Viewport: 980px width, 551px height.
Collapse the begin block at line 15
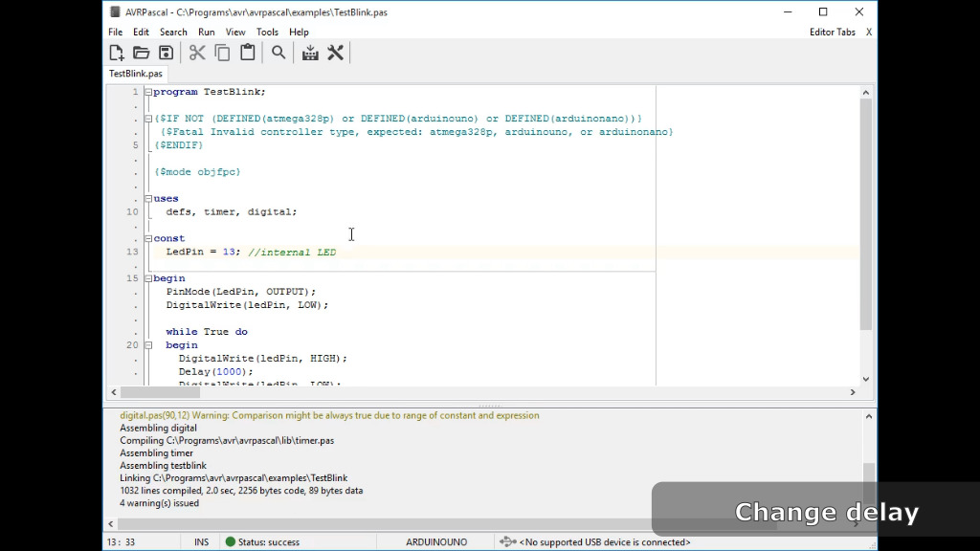[x=148, y=277]
